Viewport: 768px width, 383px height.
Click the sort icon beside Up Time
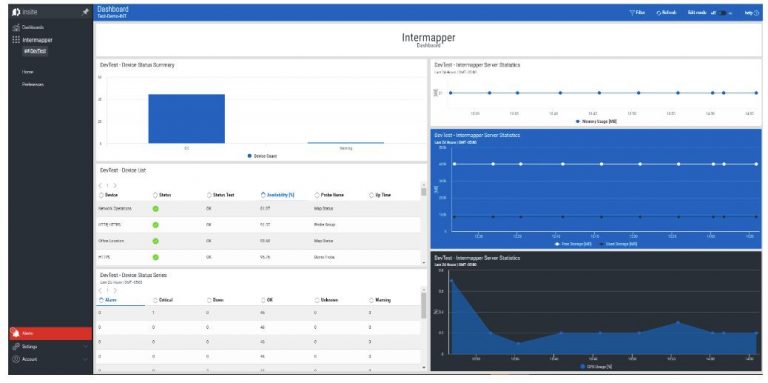[x=371, y=195]
